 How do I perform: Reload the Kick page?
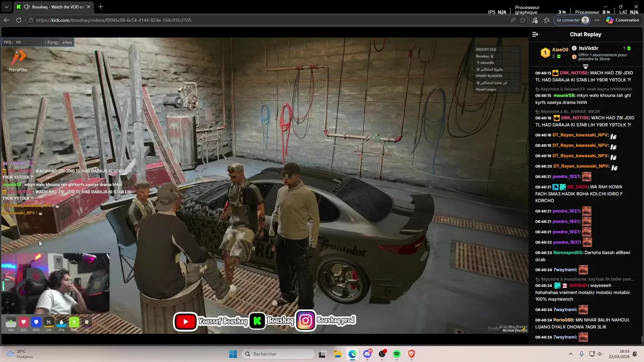[x=19, y=20]
